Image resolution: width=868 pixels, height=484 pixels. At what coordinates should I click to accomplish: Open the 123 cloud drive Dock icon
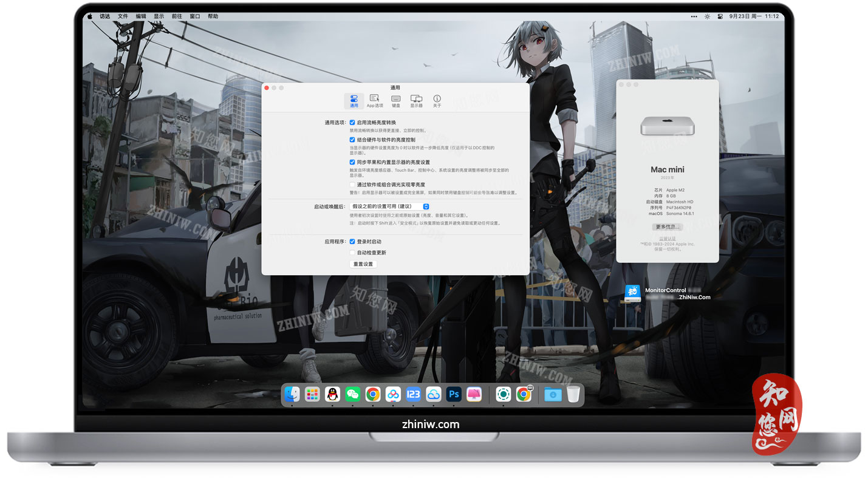(413, 394)
